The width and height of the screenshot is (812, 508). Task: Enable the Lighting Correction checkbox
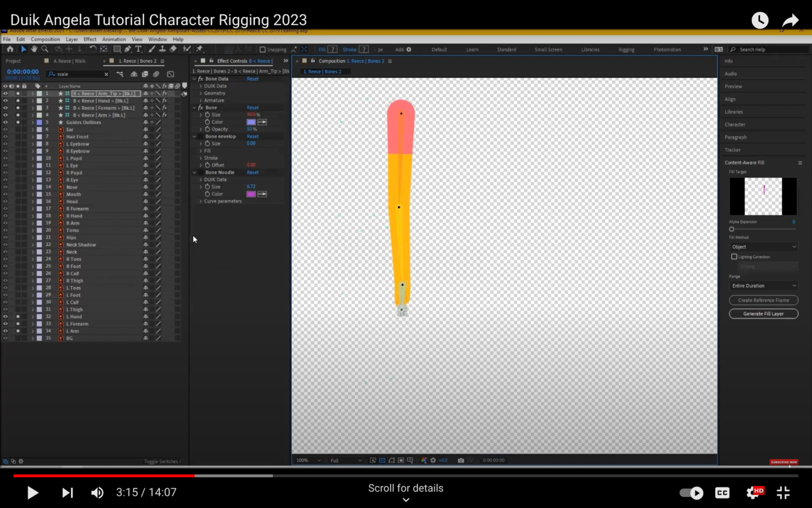pos(734,257)
